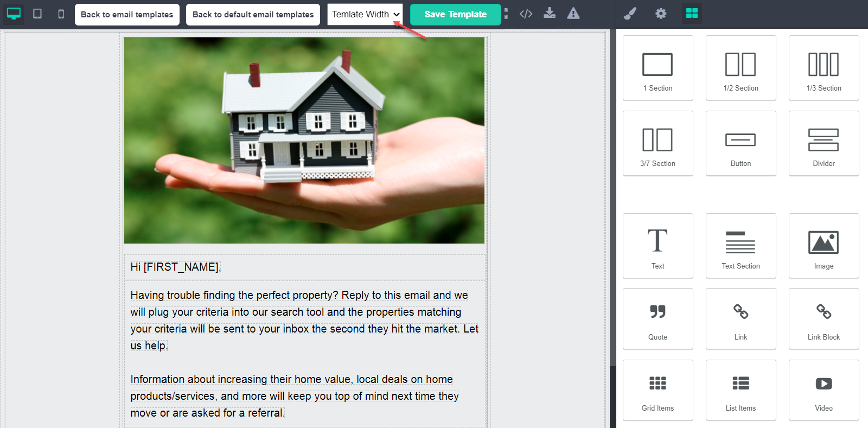The image size is (868, 428).
Task: Click the house in hand image
Action: coord(304,140)
